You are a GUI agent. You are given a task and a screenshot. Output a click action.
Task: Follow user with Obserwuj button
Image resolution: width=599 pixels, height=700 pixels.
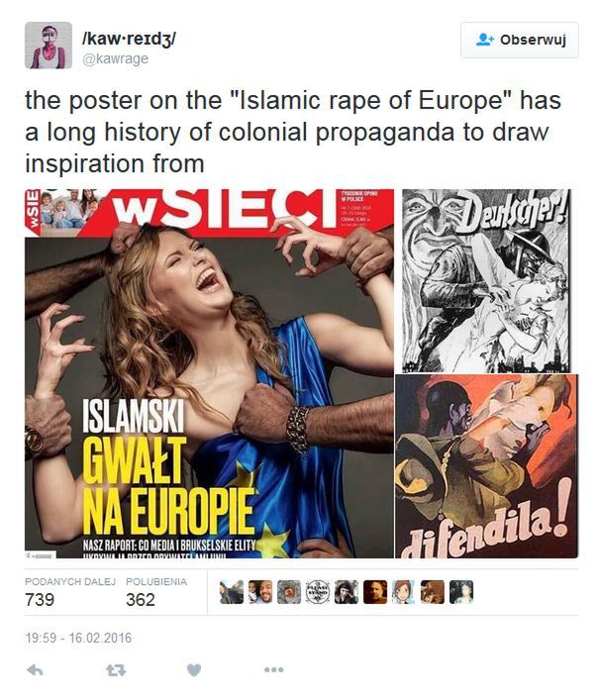(520, 40)
